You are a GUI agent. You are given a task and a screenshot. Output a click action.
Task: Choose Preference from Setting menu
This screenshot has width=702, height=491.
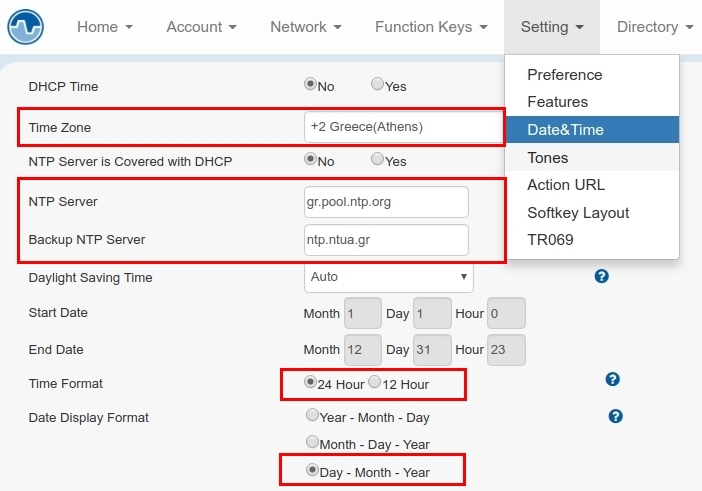(x=565, y=75)
